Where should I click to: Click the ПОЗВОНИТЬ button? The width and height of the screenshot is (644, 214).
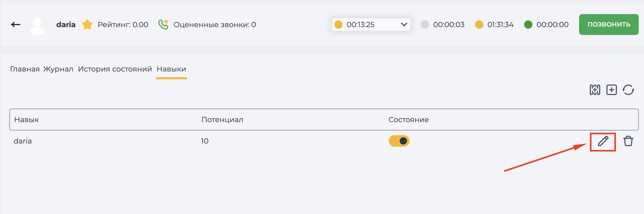(x=609, y=25)
